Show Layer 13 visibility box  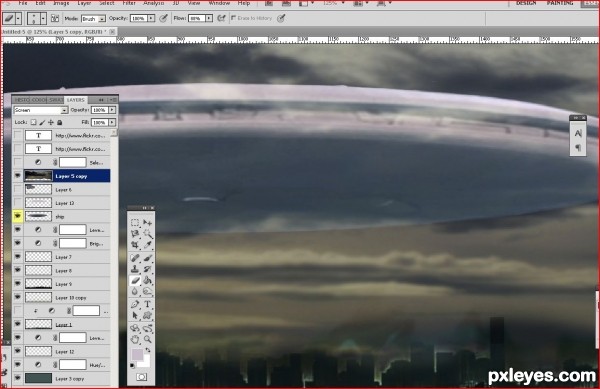pos(17,202)
